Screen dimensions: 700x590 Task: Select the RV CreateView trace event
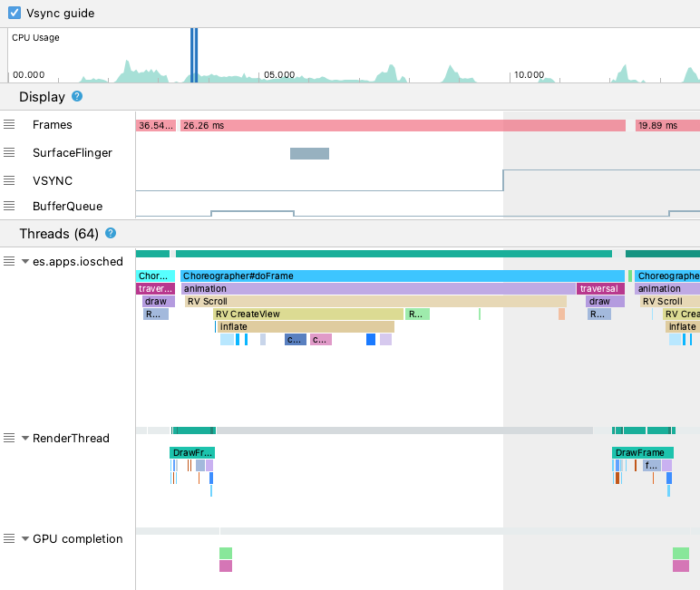click(308, 314)
